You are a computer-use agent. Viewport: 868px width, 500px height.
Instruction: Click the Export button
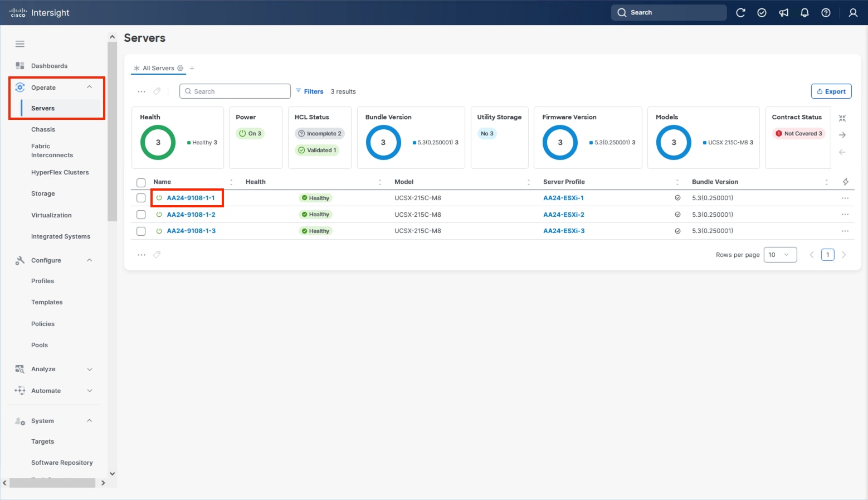(831, 91)
